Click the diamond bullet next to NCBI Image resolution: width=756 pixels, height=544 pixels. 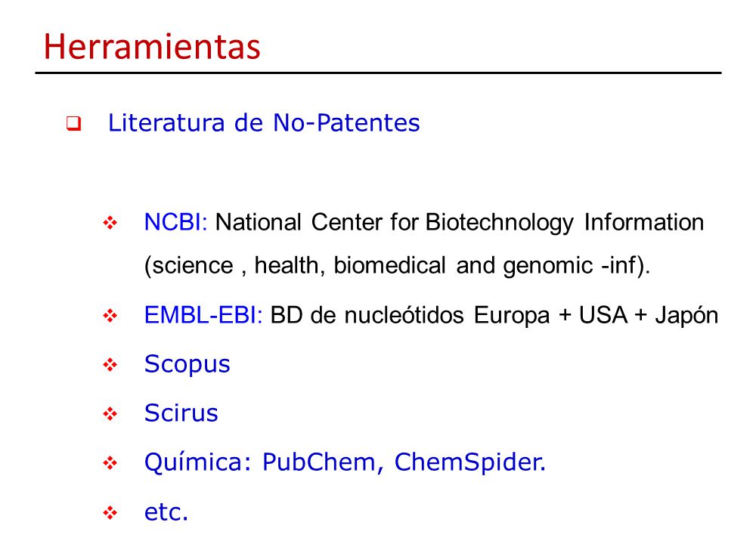[x=110, y=223]
